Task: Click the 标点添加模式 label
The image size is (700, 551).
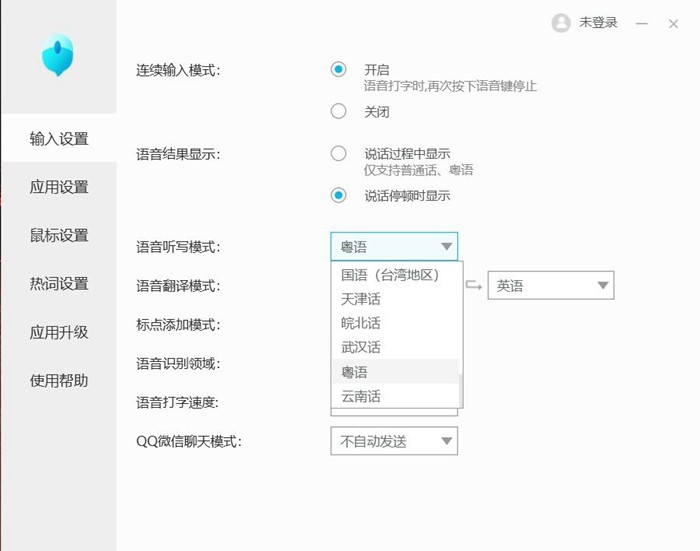Action: (178, 325)
